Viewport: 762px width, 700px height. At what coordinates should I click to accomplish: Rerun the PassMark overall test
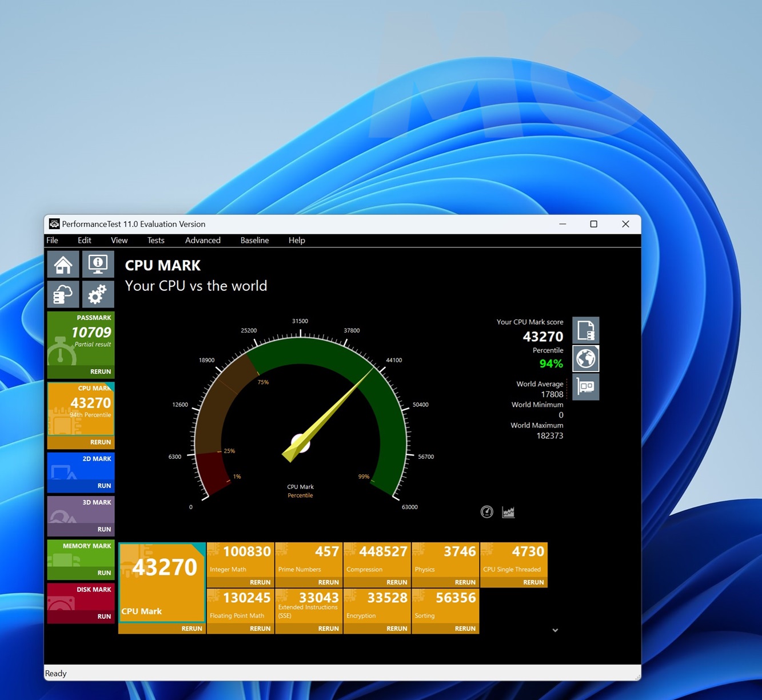101,372
